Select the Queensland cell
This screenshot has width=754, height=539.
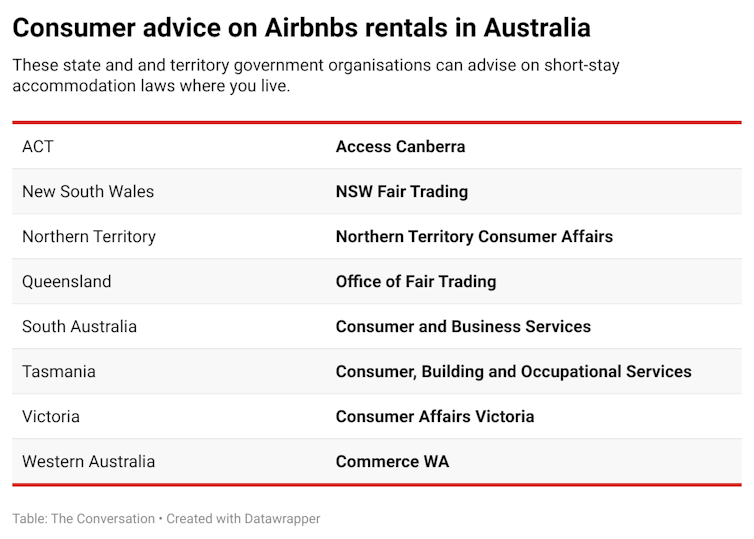click(66, 281)
